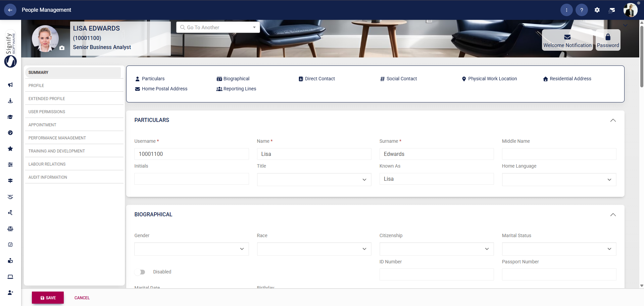Select the graduation cap training icon
The image size is (644, 306).
coord(10,117)
